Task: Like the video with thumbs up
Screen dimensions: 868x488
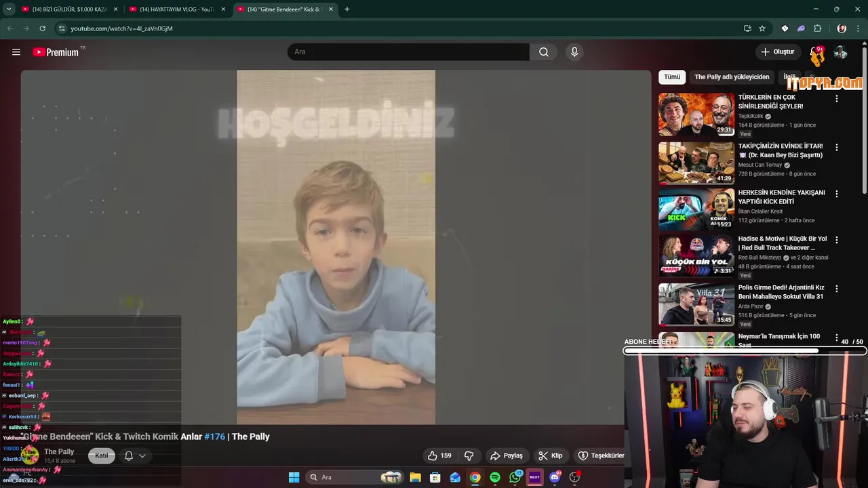Action: (x=439, y=455)
